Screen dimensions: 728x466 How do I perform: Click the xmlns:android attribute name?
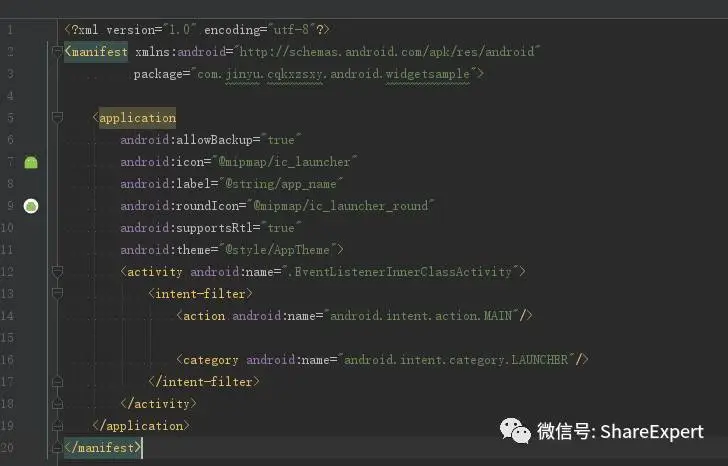point(181,52)
